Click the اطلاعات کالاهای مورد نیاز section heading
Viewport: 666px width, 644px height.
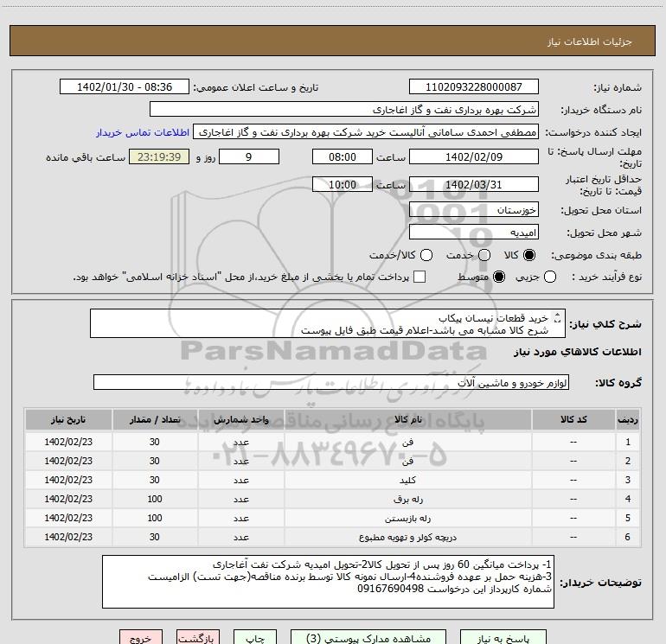[578, 352]
